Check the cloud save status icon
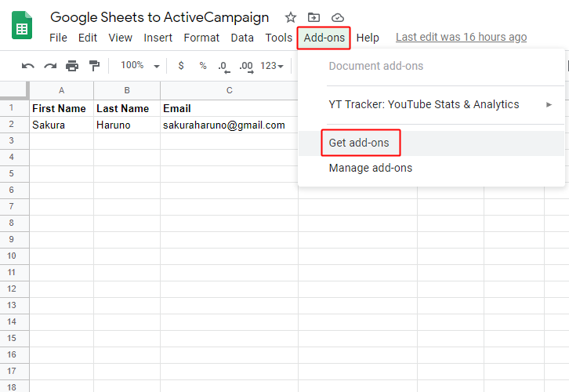This screenshot has height=392, width=569. coord(338,17)
